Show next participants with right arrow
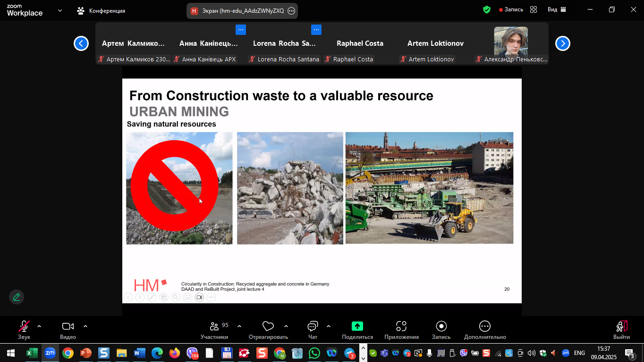644x362 pixels. coord(562,43)
